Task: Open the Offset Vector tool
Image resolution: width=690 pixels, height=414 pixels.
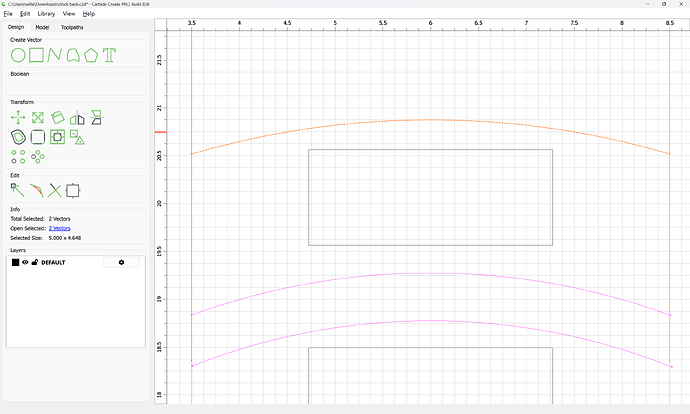Action: (18, 137)
